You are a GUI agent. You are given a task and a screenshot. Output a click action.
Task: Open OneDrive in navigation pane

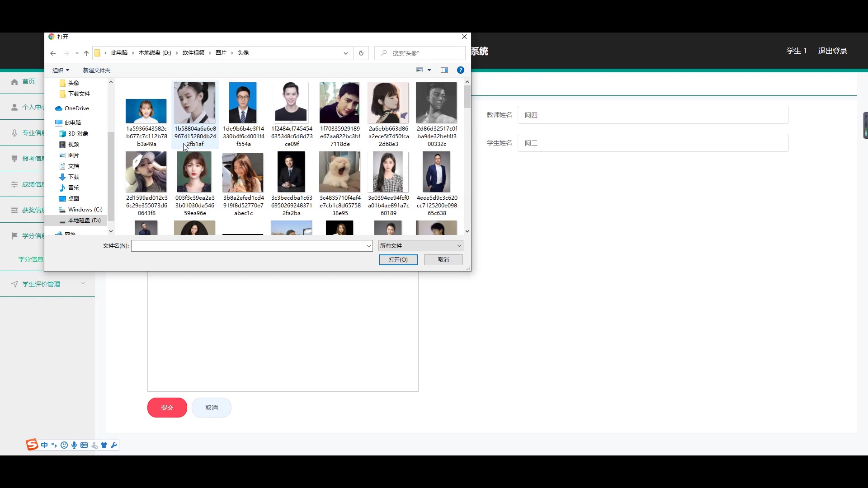(x=72, y=108)
